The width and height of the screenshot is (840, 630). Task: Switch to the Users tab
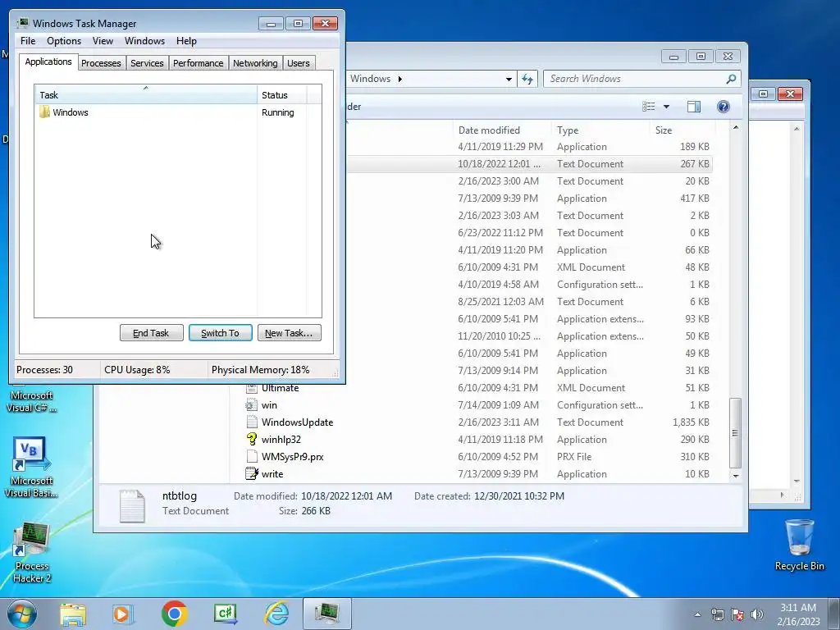click(x=299, y=63)
